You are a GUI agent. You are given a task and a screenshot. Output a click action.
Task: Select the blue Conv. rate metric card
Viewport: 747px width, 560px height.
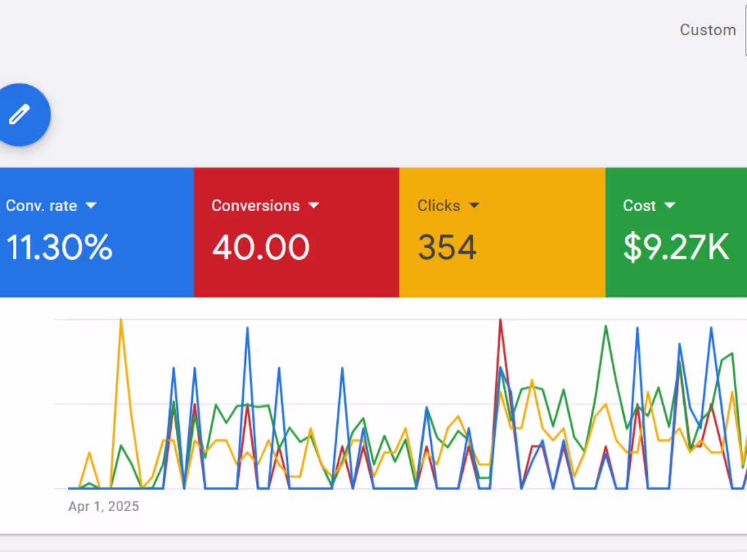click(96, 231)
